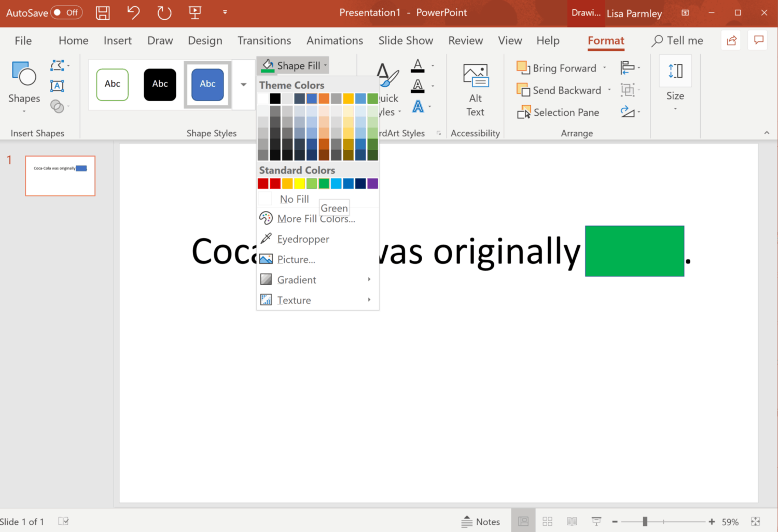Screen dimensions: 778x532
Task: Open Send Backward dropdown arrow
Action: (x=609, y=90)
